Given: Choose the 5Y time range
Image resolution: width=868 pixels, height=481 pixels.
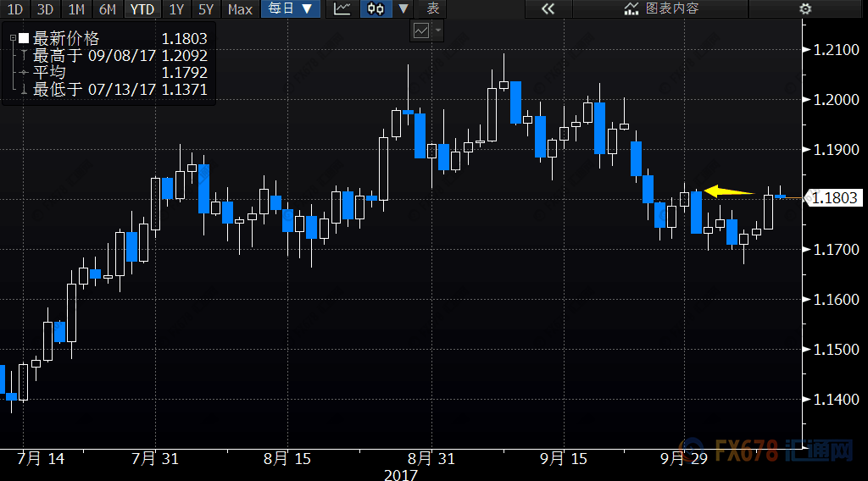Looking at the screenshot, I should point(206,8).
